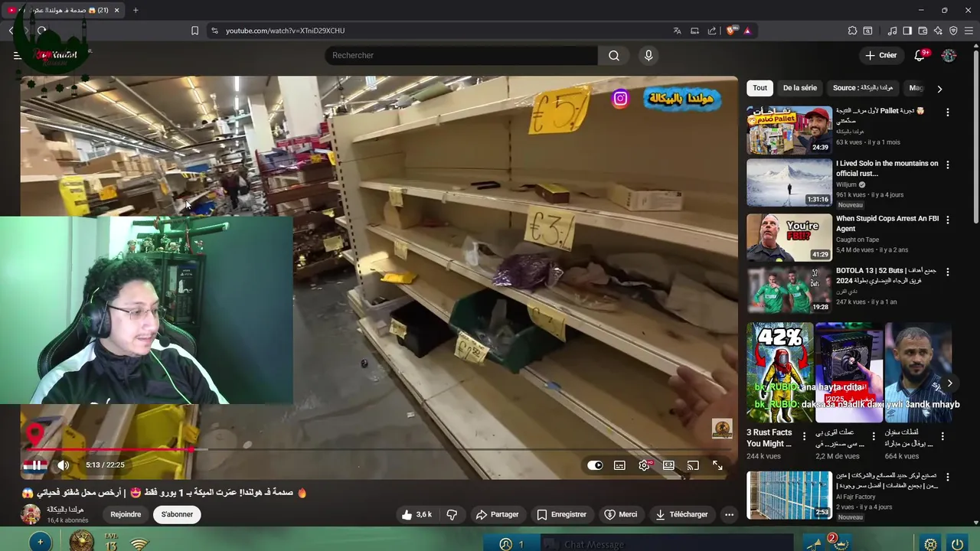Like the video (3,6 k)

click(416, 514)
